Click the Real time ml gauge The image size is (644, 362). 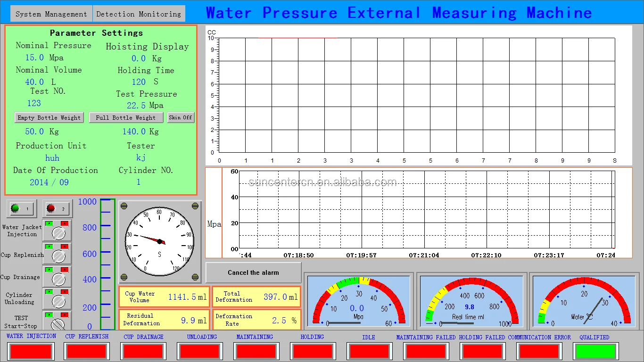(x=471, y=302)
